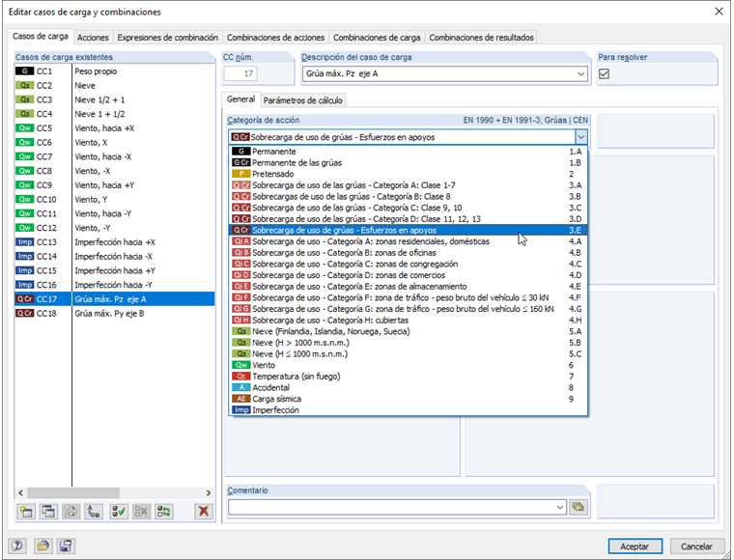Viewport: 734px width, 560px height.
Task: Create a new load case icon
Action: click(x=26, y=512)
